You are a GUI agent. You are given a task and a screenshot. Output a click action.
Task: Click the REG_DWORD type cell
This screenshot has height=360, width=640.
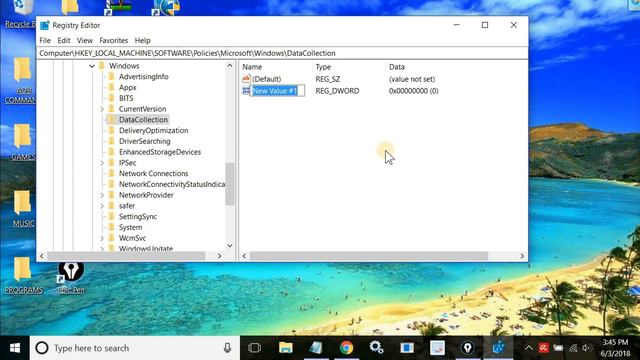click(x=337, y=91)
